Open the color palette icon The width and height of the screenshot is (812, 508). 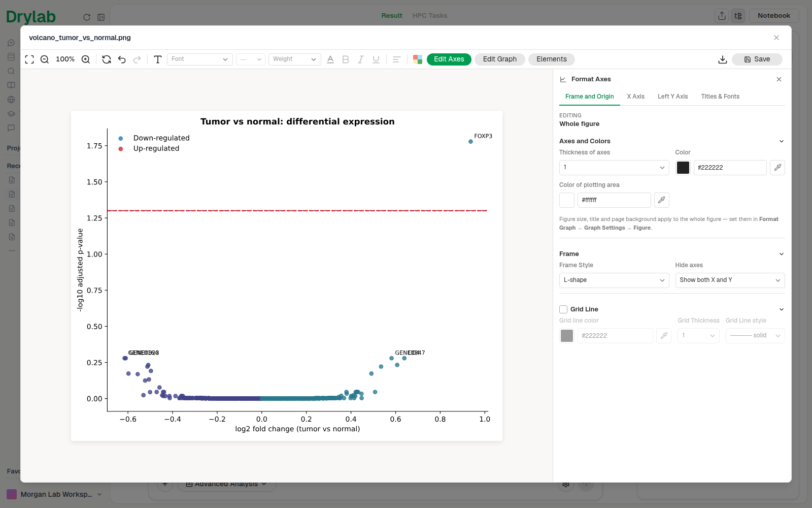point(418,59)
